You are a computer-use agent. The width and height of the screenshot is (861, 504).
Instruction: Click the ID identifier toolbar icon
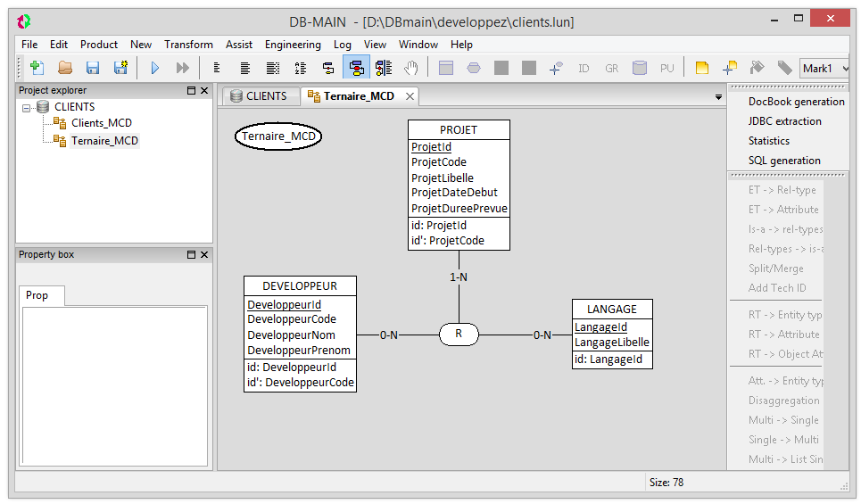point(584,68)
